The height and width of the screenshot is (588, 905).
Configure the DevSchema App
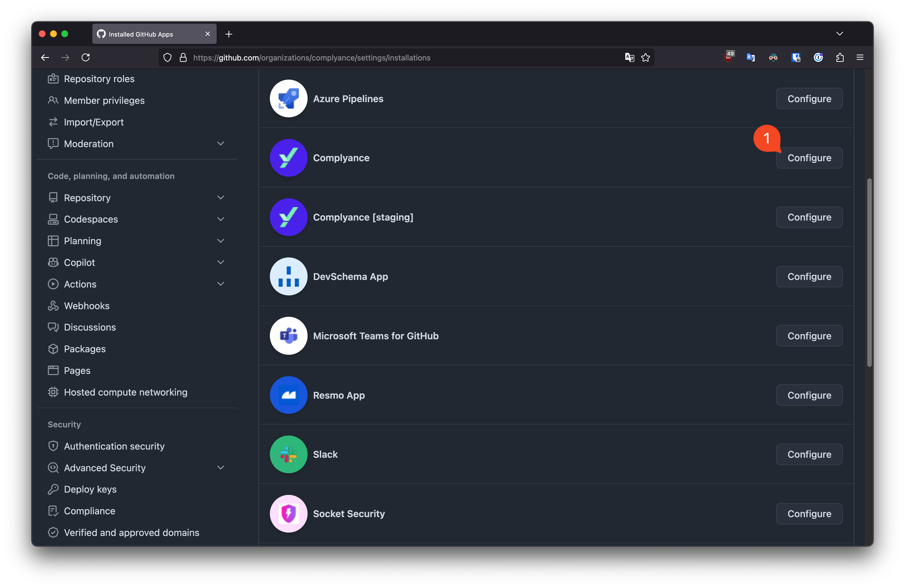809,276
